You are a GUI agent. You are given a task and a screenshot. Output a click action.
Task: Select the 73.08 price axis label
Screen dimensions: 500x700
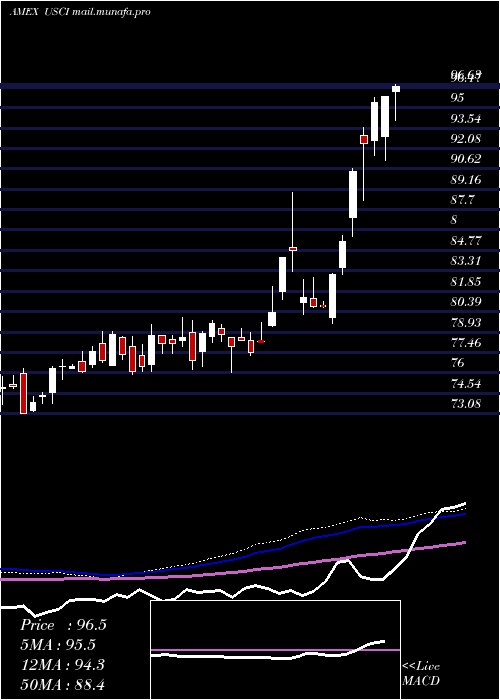[466, 404]
